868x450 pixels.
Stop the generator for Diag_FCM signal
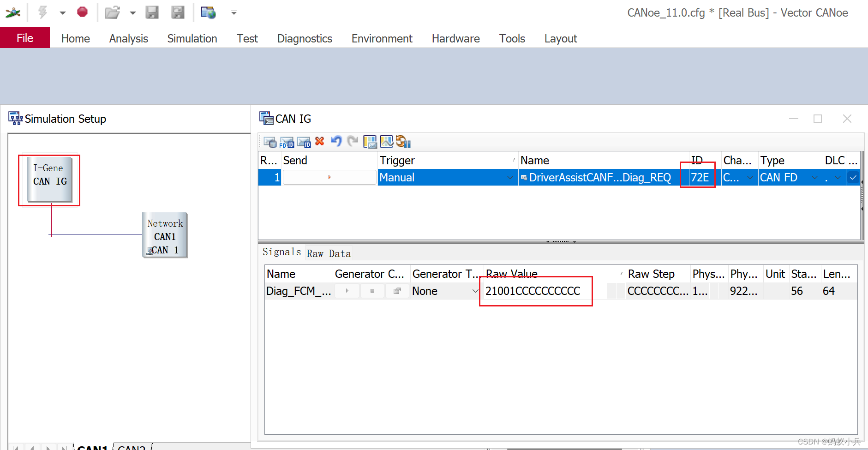(372, 291)
